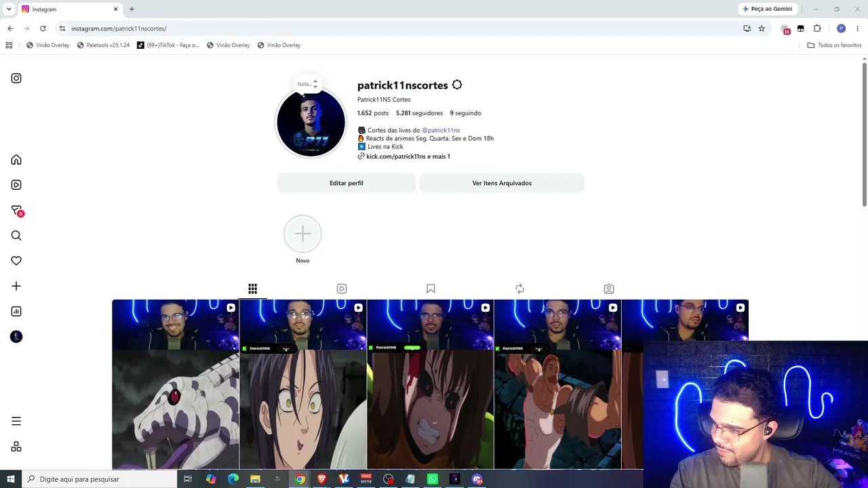868x488 pixels.
Task: Click the 1.652 posts count
Action: tap(373, 113)
